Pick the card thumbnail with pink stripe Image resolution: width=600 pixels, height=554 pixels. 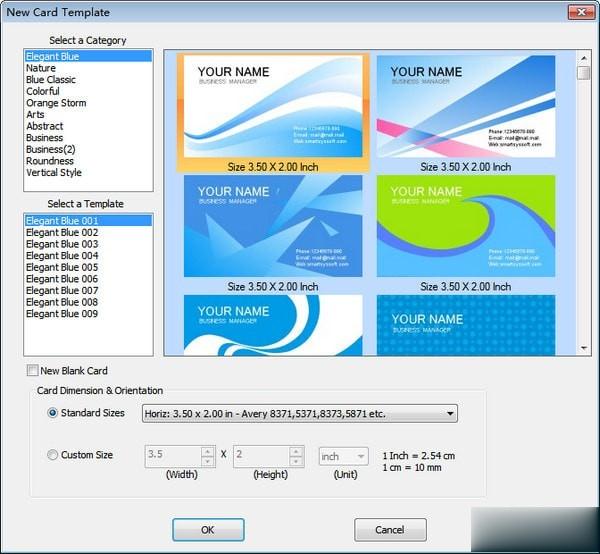click(x=466, y=106)
